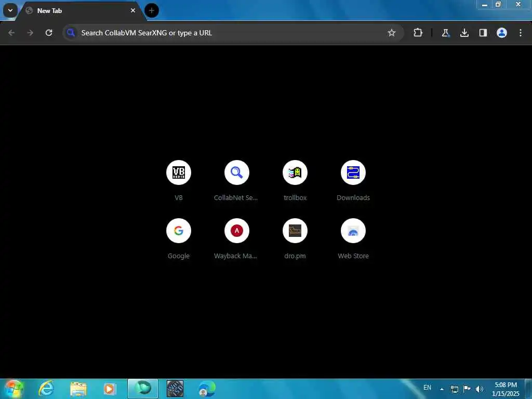The height and width of the screenshot is (399, 532).
Task: Open the tab search dropdown arrow
Action: coord(10,10)
